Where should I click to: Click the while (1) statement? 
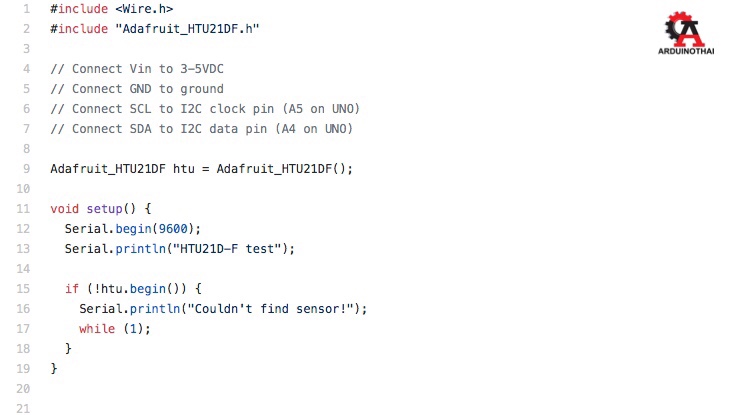point(115,329)
